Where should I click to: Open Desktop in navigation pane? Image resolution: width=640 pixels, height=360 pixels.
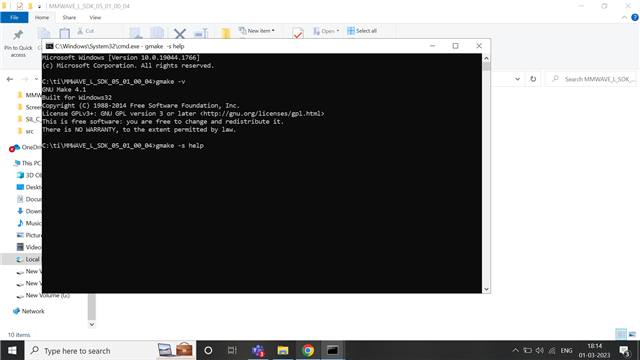(x=29, y=187)
